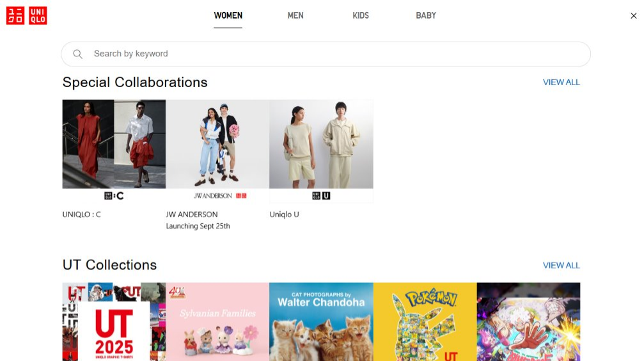
Task: Close the search menu with the X
Action: point(633,16)
